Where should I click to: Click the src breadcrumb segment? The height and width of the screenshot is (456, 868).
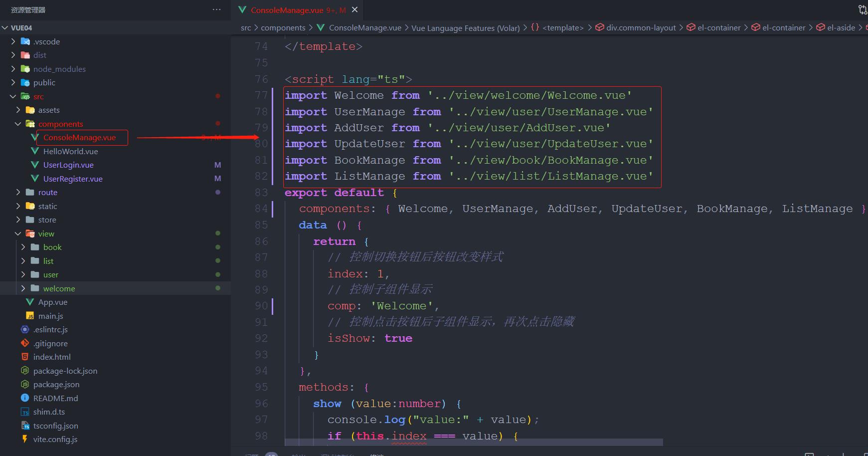coord(246,28)
